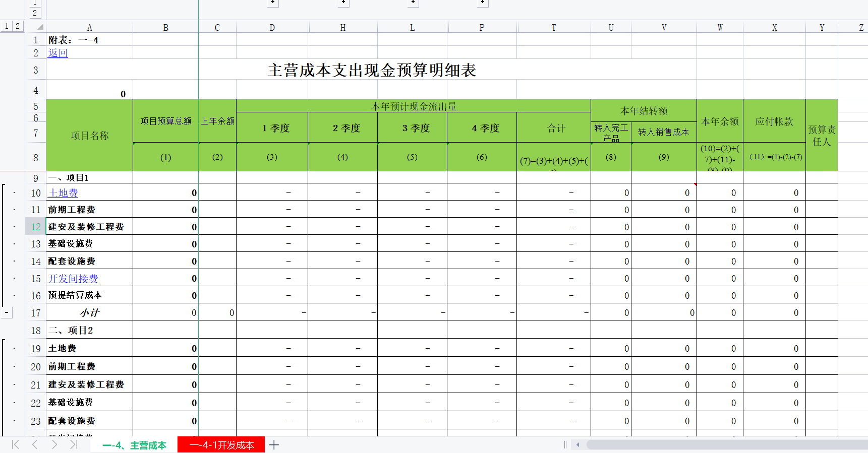This screenshot has height=453, width=868.
Task: Select column B header
Action: click(166, 28)
